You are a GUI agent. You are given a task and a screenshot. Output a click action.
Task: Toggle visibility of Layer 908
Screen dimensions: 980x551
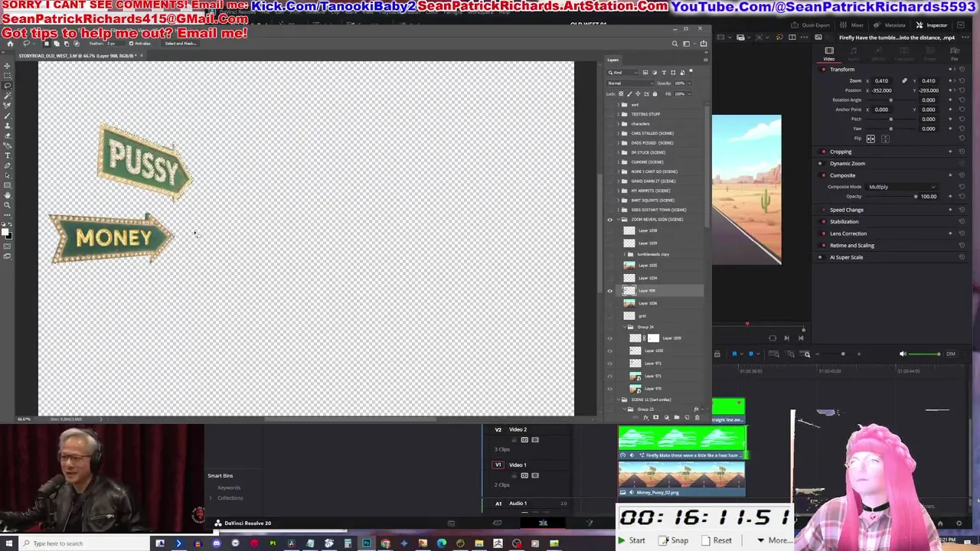(610, 291)
